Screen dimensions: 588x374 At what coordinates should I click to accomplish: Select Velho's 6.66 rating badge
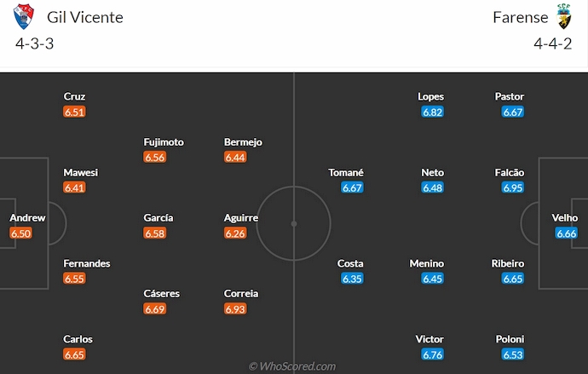(567, 233)
